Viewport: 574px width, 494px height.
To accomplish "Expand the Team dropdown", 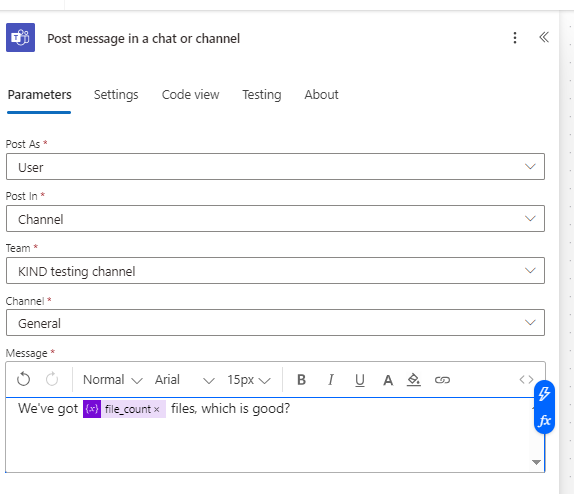I will (x=275, y=271).
